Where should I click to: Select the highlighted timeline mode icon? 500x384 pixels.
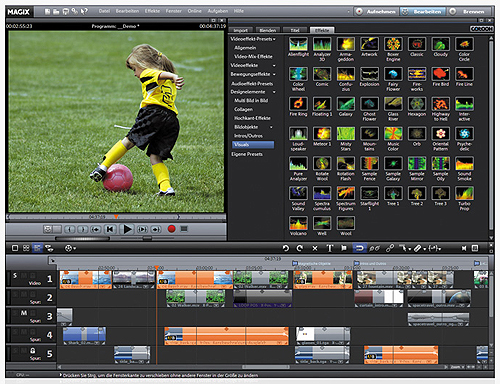[37, 248]
